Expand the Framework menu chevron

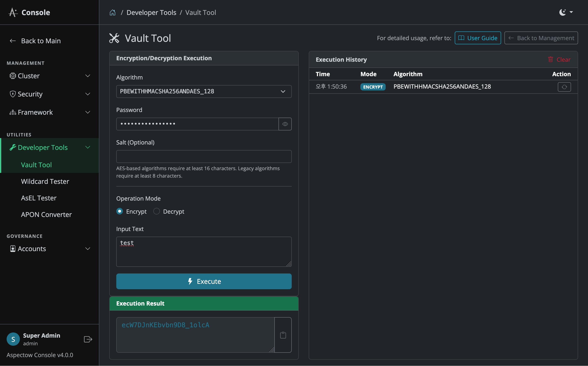(88, 112)
